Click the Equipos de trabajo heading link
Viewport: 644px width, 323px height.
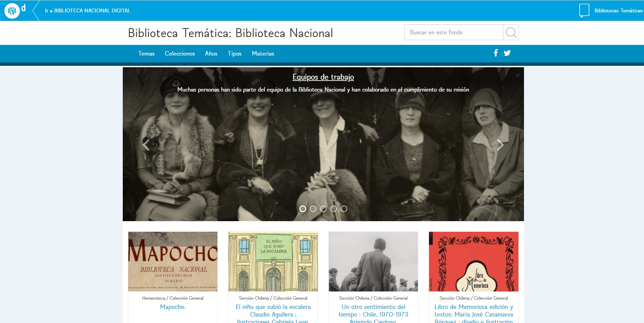(x=323, y=77)
